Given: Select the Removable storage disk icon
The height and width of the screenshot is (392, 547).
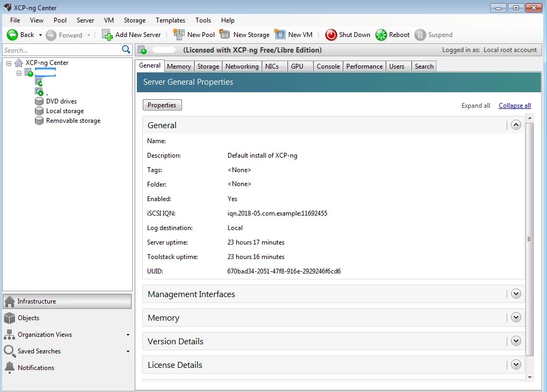Looking at the screenshot, I should point(39,121).
